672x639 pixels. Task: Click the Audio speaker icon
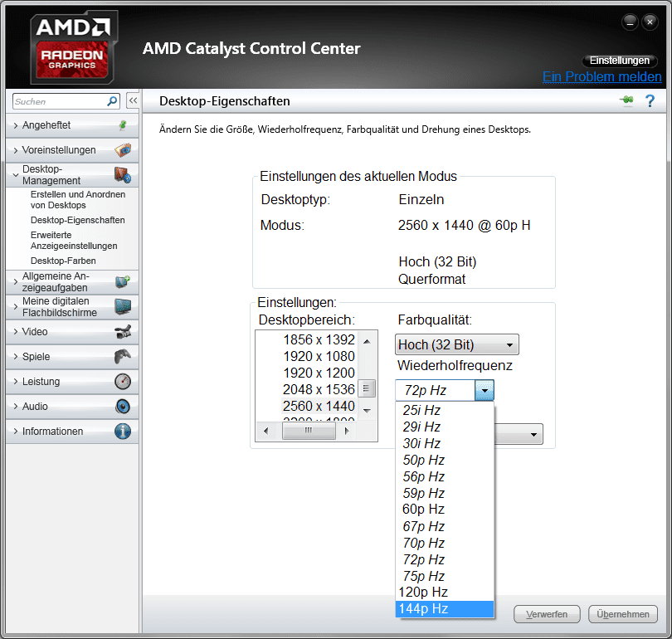pos(123,407)
